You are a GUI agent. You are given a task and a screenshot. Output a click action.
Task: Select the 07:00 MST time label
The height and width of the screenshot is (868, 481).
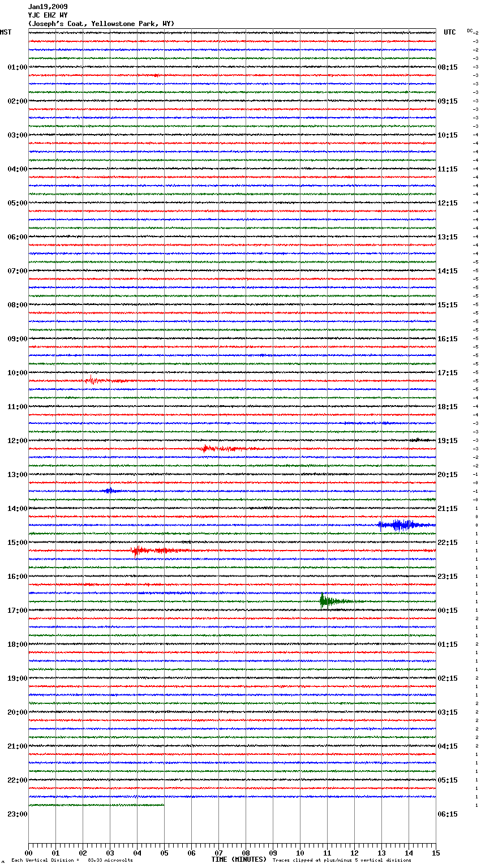pyautogui.click(x=17, y=271)
